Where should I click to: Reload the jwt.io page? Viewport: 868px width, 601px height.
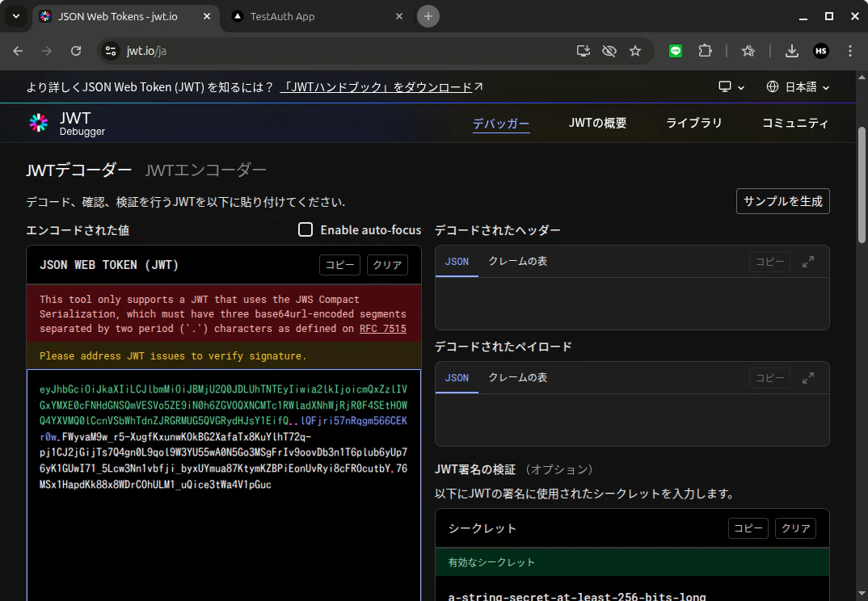[x=76, y=51]
